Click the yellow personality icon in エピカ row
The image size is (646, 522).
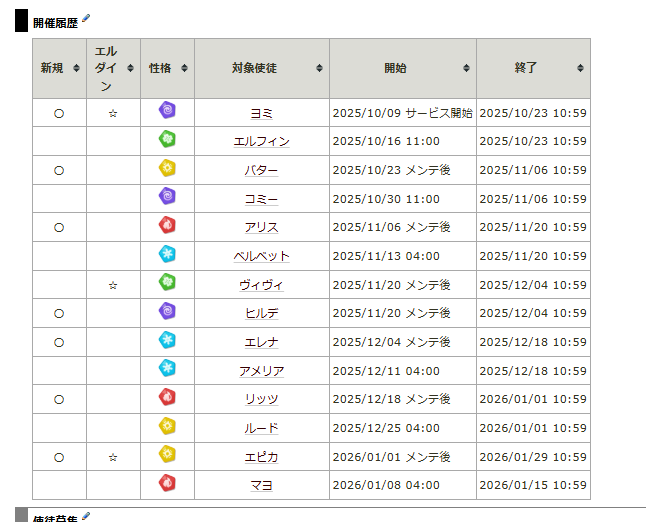(167, 455)
